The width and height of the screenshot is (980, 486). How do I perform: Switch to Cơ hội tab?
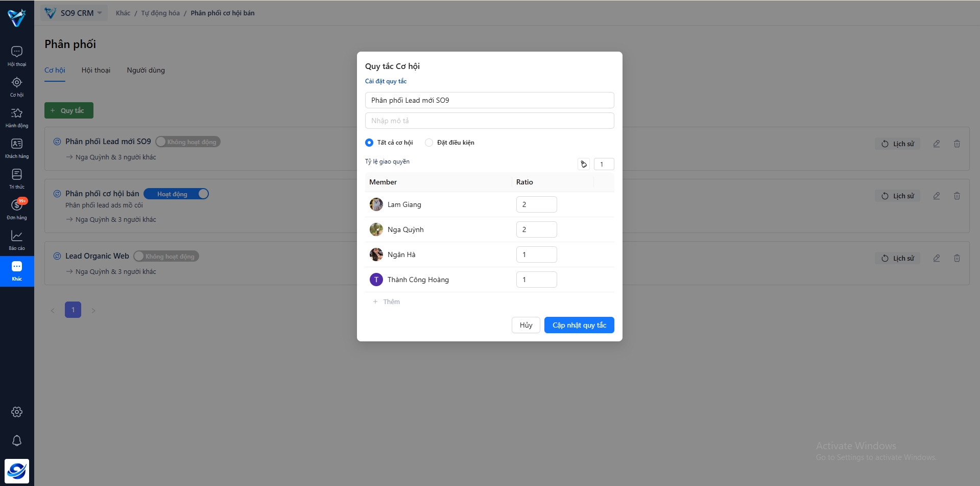tap(55, 70)
